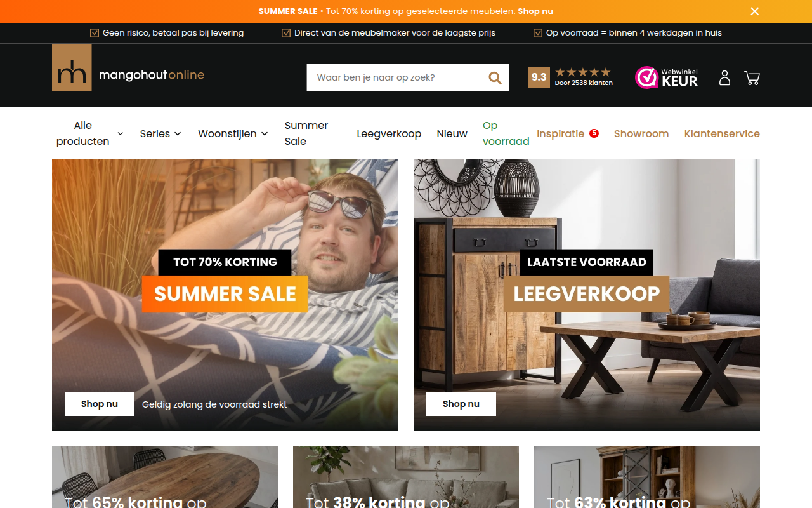Click the 'Op voorraad' top bar checkmark icon
The width and height of the screenshot is (812, 508).
pos(538,33)
